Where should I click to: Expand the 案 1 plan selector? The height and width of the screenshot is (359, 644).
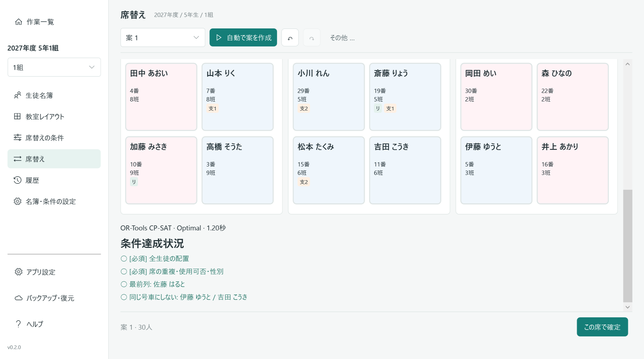163,37
